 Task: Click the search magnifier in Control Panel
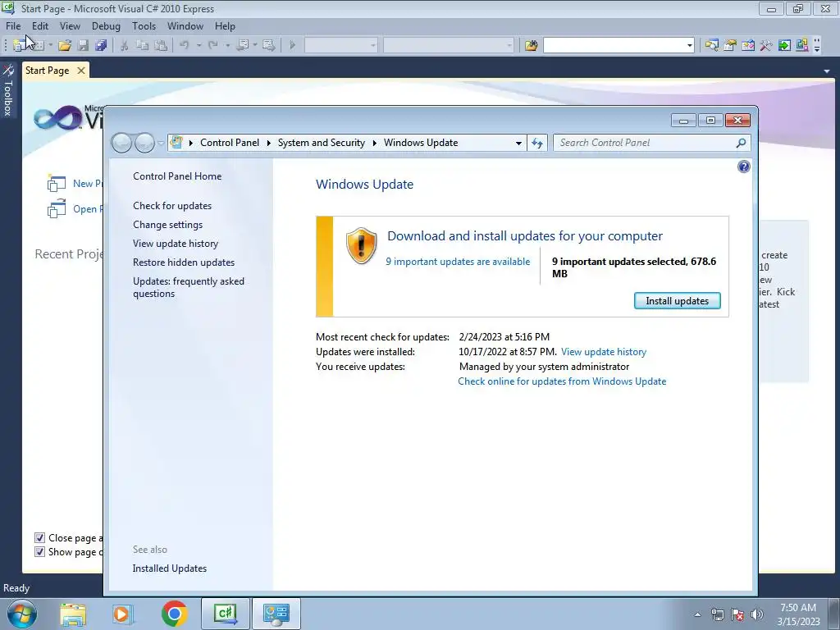pos(741,143)
